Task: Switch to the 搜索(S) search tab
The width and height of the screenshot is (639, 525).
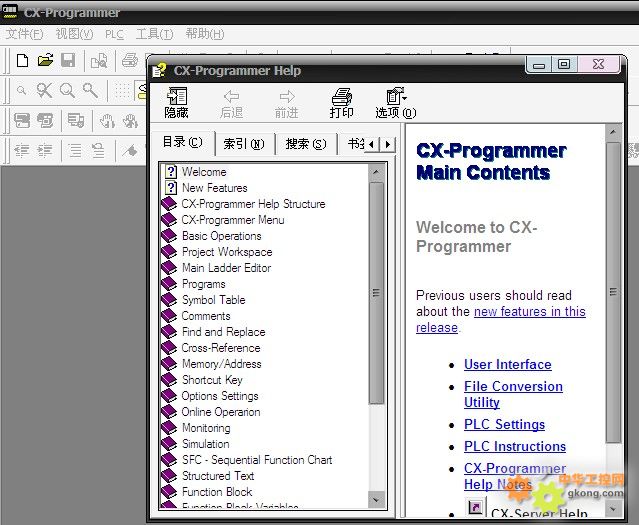Action: point(306,143)
